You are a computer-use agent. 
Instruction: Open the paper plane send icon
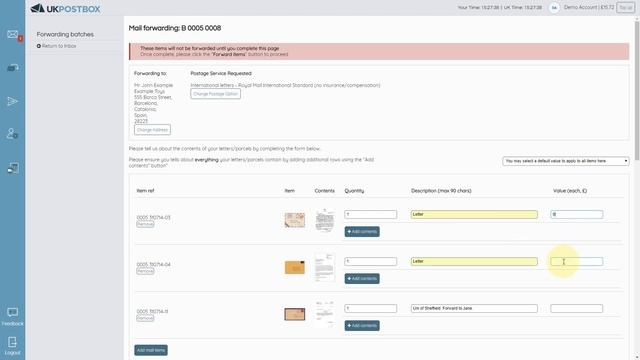pos(12,101)
